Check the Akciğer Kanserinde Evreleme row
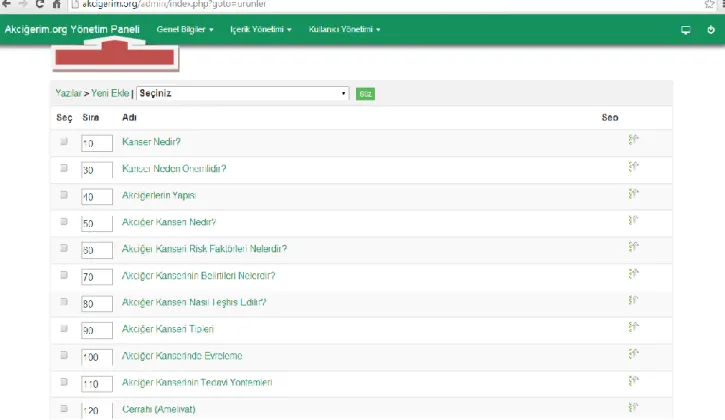The height and width of the screenshot is (420, 725). 64,355
